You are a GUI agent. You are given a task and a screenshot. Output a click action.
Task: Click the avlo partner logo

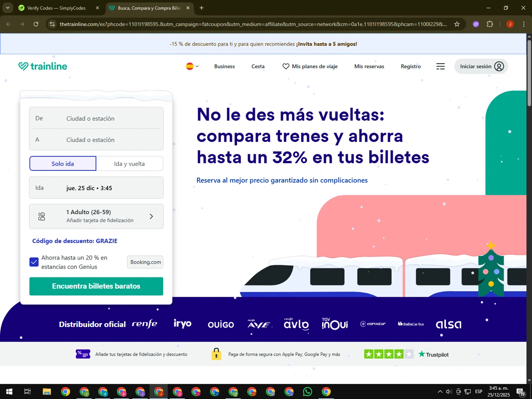click(296, 324)
